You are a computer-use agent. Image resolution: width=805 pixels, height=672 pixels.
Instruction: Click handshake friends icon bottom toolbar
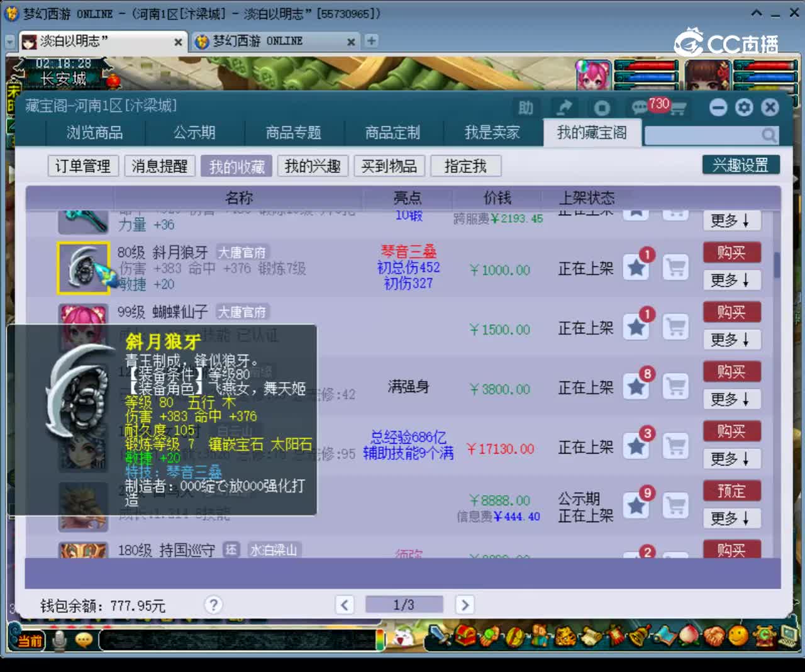[x=714, y=637]
